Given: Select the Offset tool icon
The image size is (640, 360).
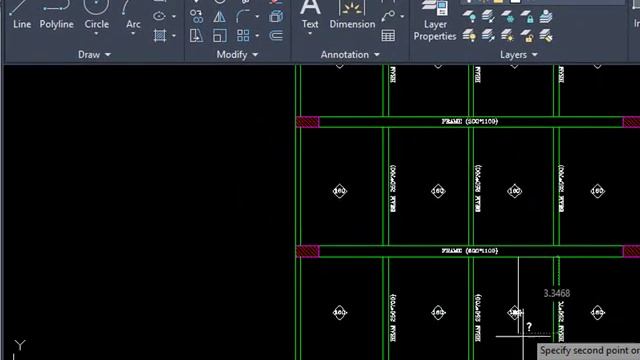Looking at the screenshot, I should pyautogui.click(x=276, y=36).
